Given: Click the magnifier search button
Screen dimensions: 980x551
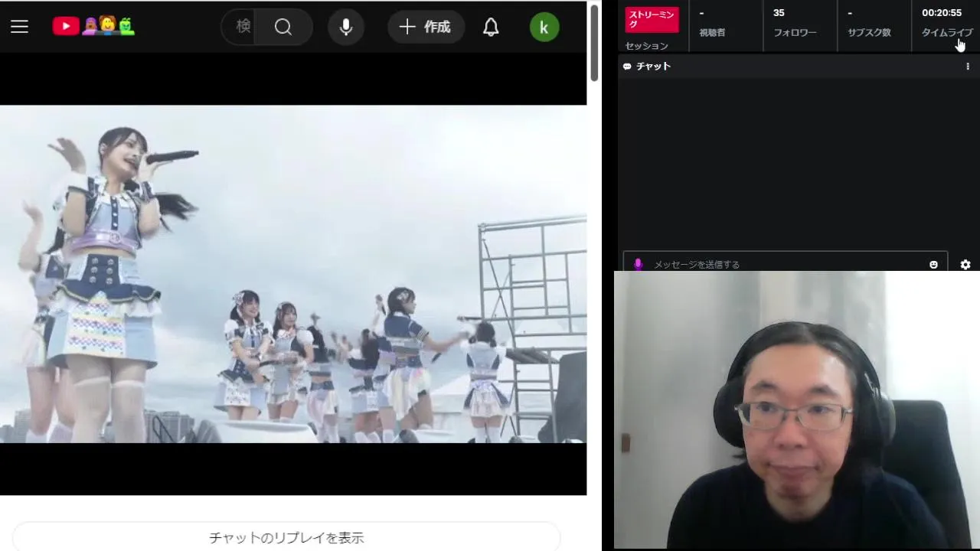Looking at the screenshot, I should click(x=283, y=27).
